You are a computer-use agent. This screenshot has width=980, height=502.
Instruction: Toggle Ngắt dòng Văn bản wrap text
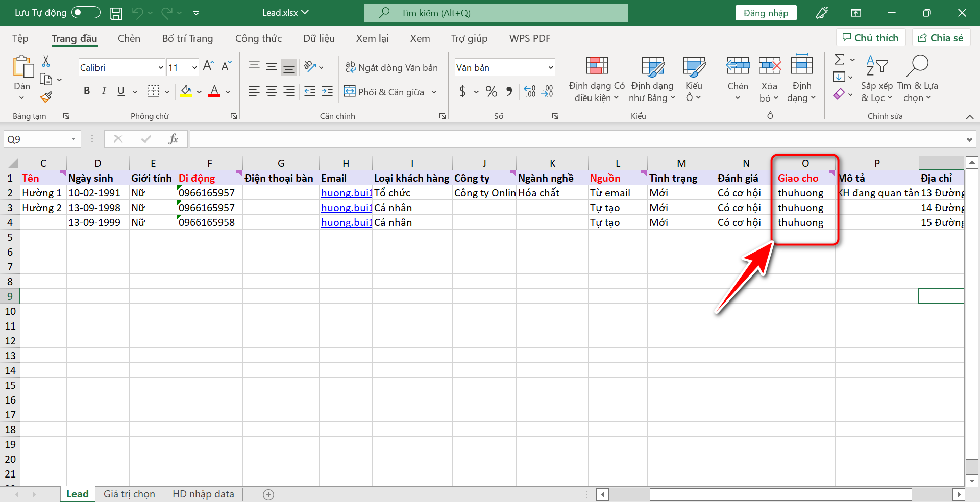click(x=391, y=67)
